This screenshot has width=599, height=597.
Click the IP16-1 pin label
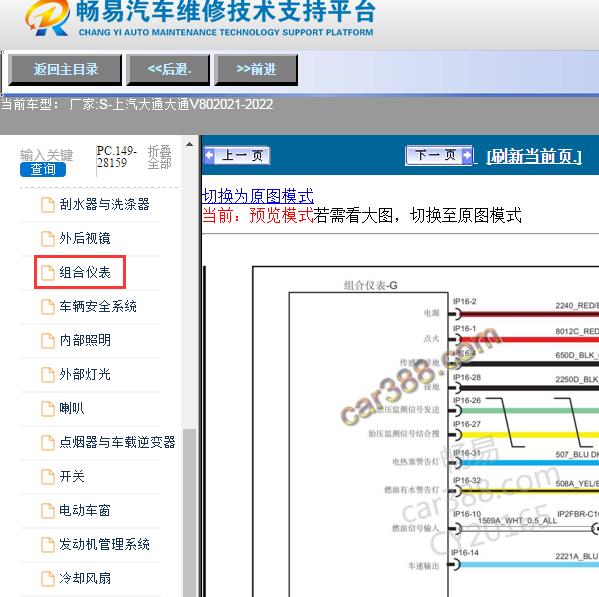[x=465, y=329]
